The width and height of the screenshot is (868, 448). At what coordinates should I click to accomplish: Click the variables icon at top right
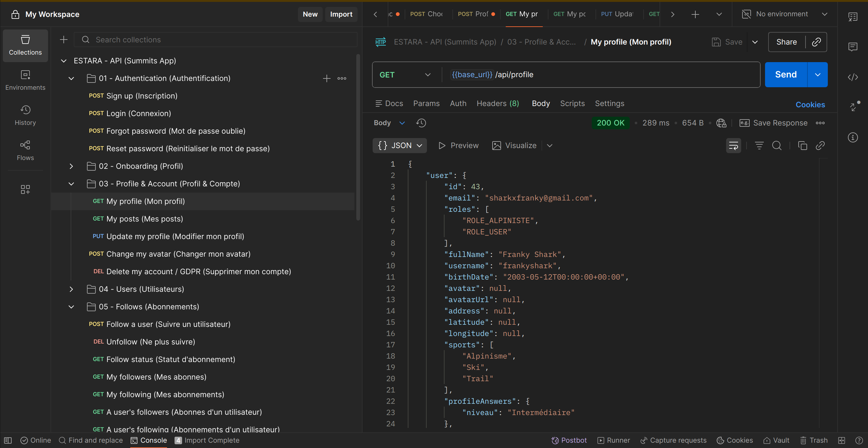pos(853,17)
